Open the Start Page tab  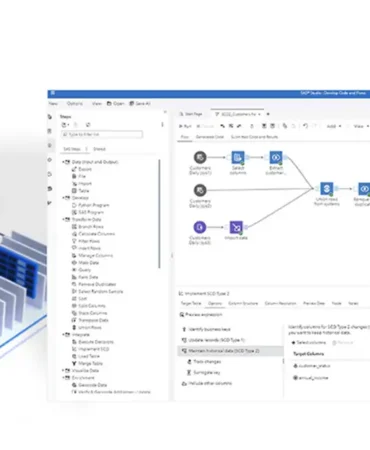click(191, 114)
